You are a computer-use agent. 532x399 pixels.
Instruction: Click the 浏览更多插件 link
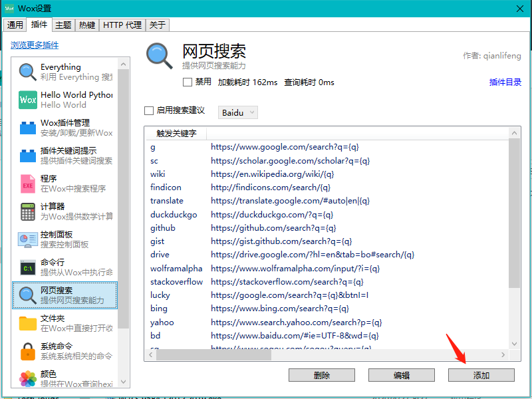pos(35,45)
